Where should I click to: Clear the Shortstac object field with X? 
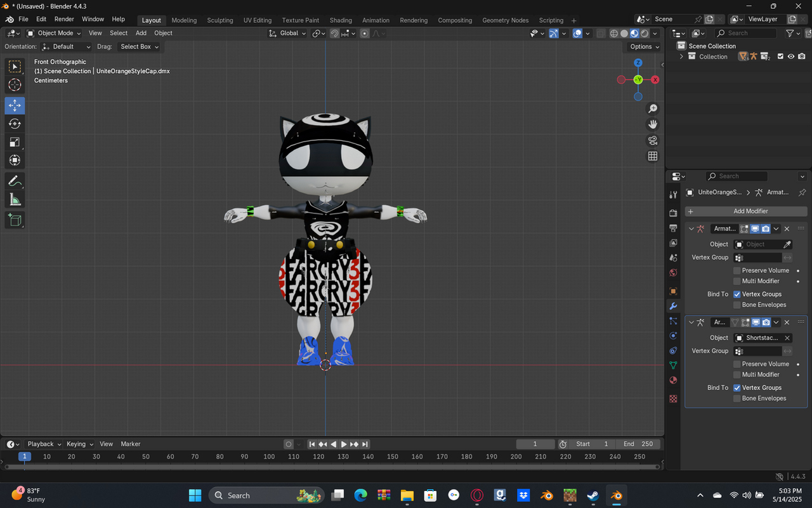[787, 338]
